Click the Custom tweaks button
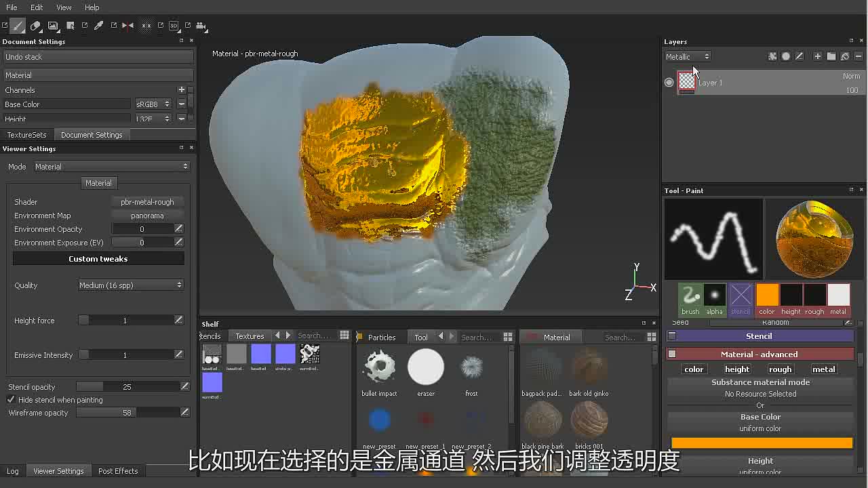 [x=98, y=259]
